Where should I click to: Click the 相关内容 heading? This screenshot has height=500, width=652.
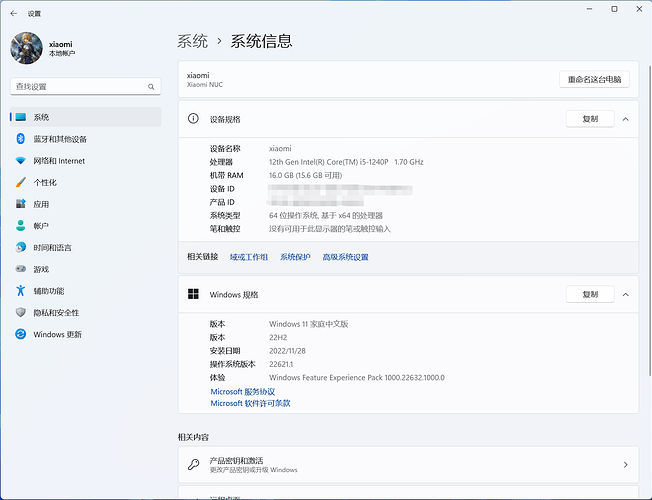[193, 437]
